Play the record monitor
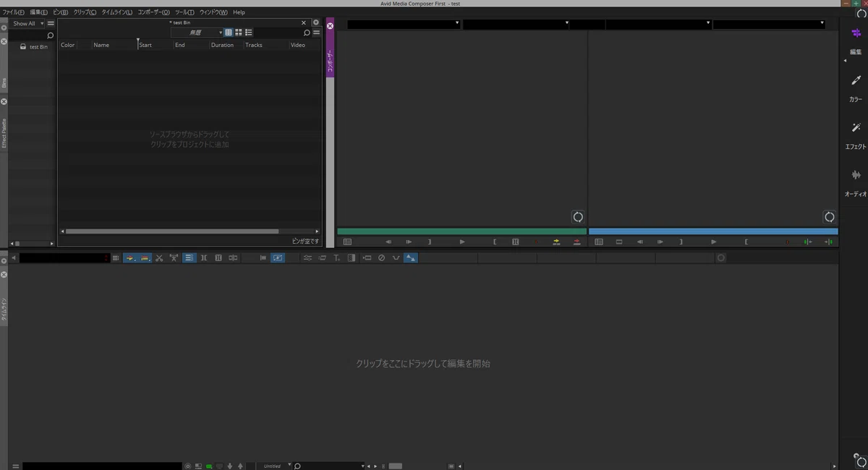This screenshot has width=868, height=470. pyautogui.click(x=714, y=242)
